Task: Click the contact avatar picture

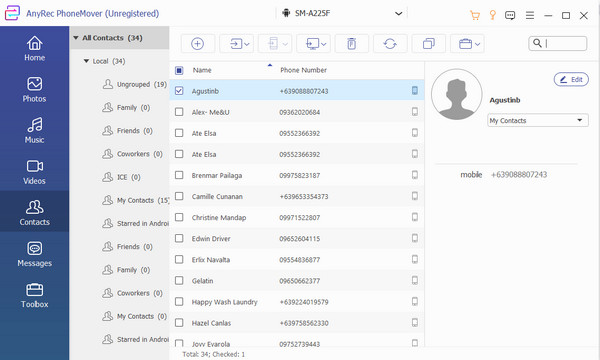Action: pyautogui.click(x=457, y=94)
